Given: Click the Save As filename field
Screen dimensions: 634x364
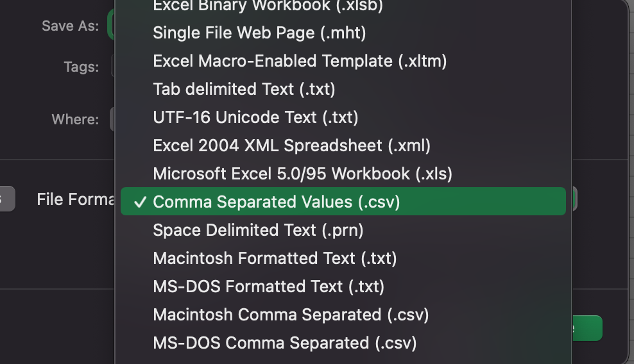Looking at the screenshot, I should click(111, 26).
